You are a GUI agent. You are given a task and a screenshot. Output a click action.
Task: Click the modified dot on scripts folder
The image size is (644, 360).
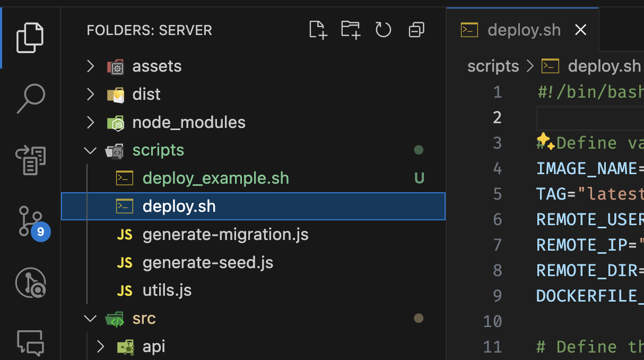[x=419, y=150]
